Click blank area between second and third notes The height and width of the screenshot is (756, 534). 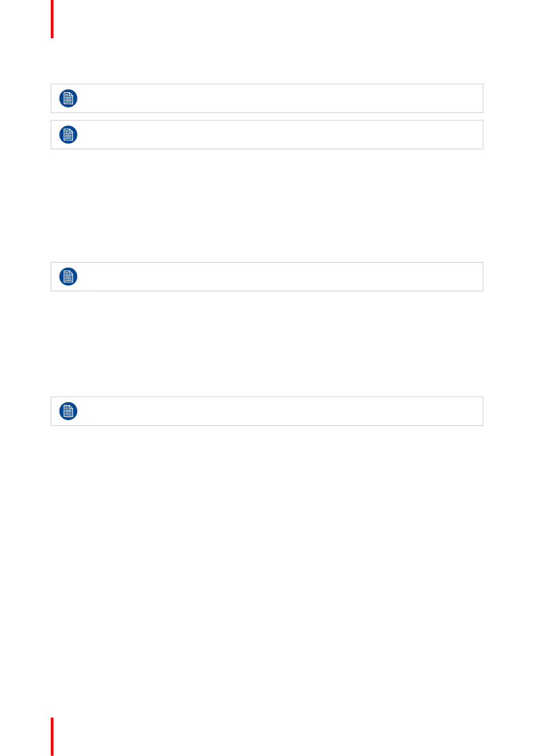tap(267, 205)
